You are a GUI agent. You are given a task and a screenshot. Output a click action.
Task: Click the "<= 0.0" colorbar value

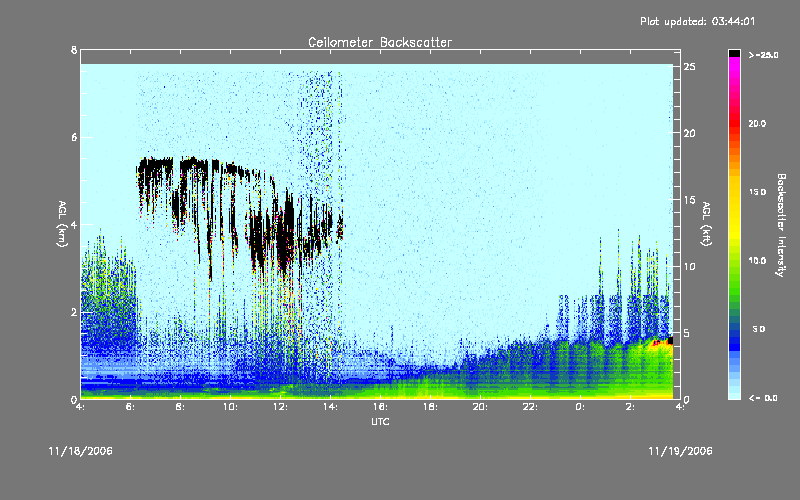pyautogui.click(x=763, y=397)
